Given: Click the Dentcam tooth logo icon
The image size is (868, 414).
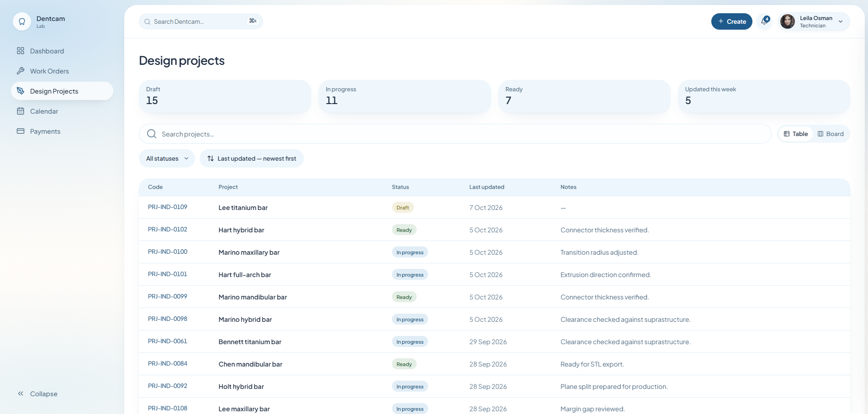Looking at the screenshot, I should tap(22, 21).
